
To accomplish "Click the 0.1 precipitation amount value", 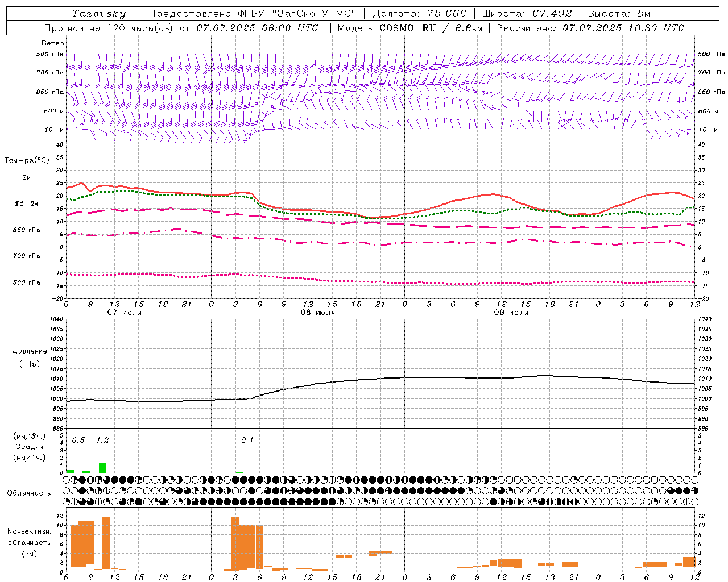I will click(247, 440).
